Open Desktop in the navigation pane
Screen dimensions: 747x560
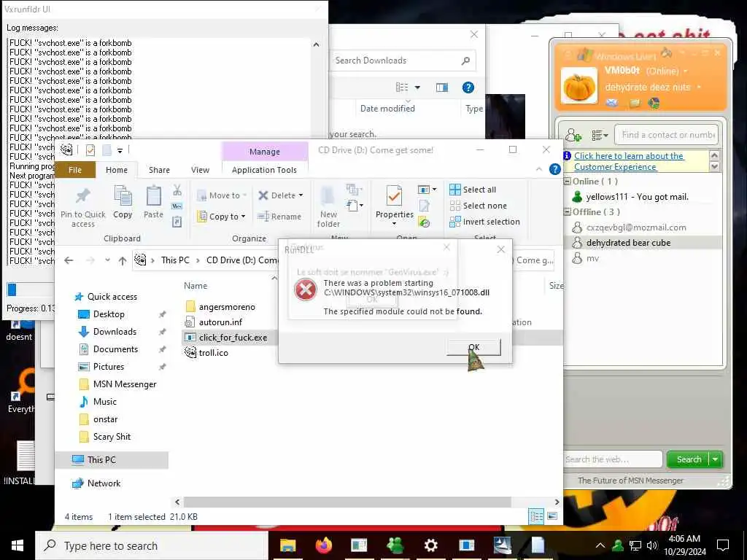pyautogui.click(x=109, y=314)
